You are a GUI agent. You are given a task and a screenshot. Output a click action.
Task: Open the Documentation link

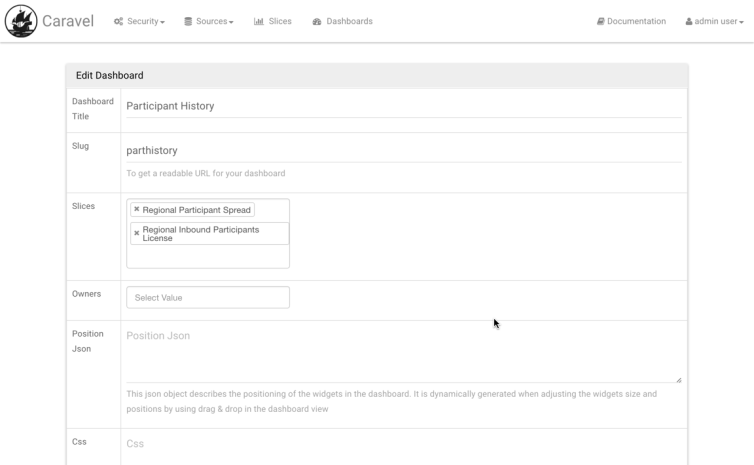[x=636, y=22]
